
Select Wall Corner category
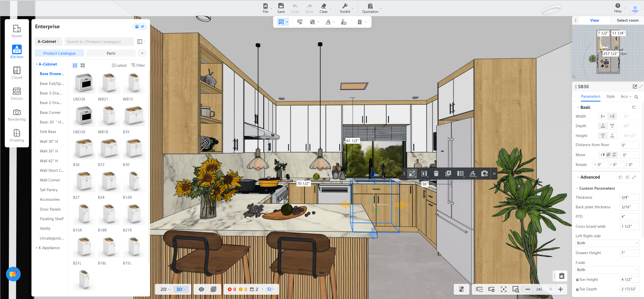[50, 180]
